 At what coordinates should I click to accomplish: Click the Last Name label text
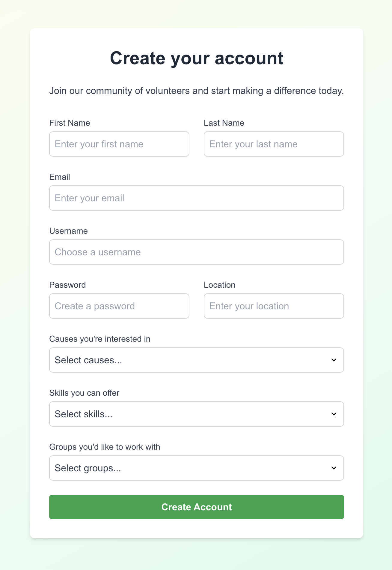224,123
